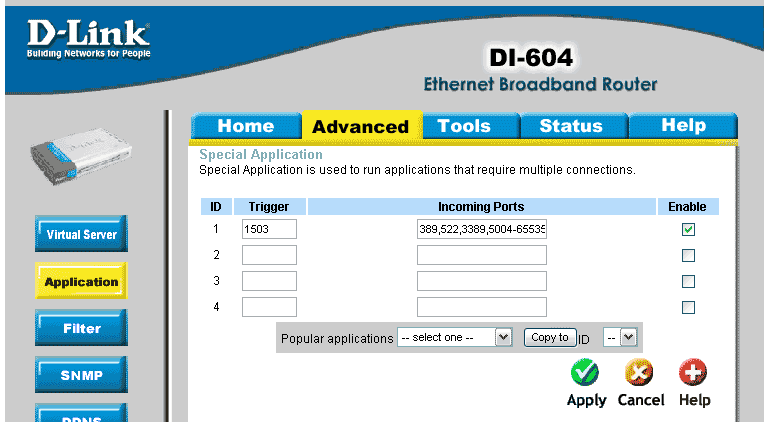Click Trigger field for ID 3
This screenshot has height=422, width=764.
click(x=269, y=281)
